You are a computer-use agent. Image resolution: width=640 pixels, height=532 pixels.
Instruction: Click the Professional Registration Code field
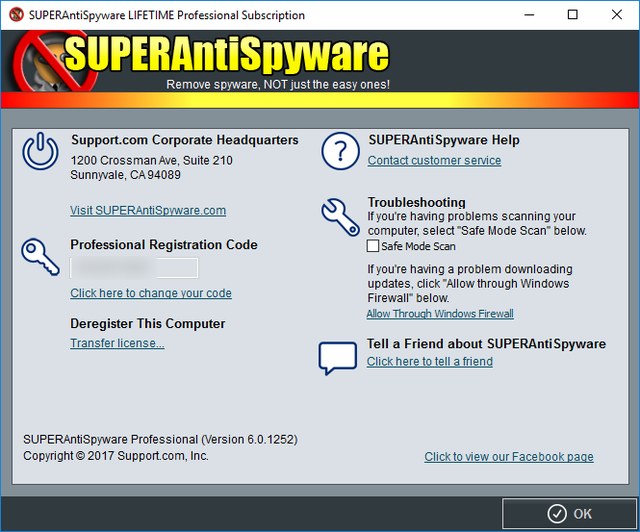pos(134,268)
